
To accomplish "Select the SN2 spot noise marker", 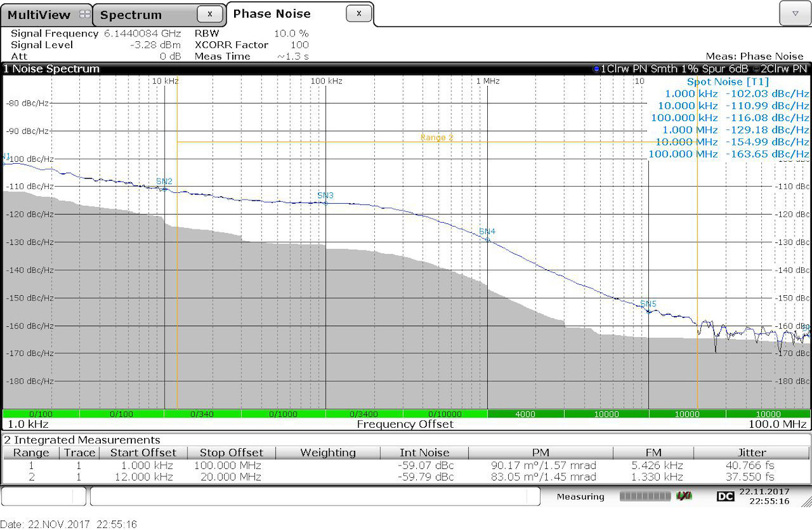I will pyautogui.click(x=164, y=181).
